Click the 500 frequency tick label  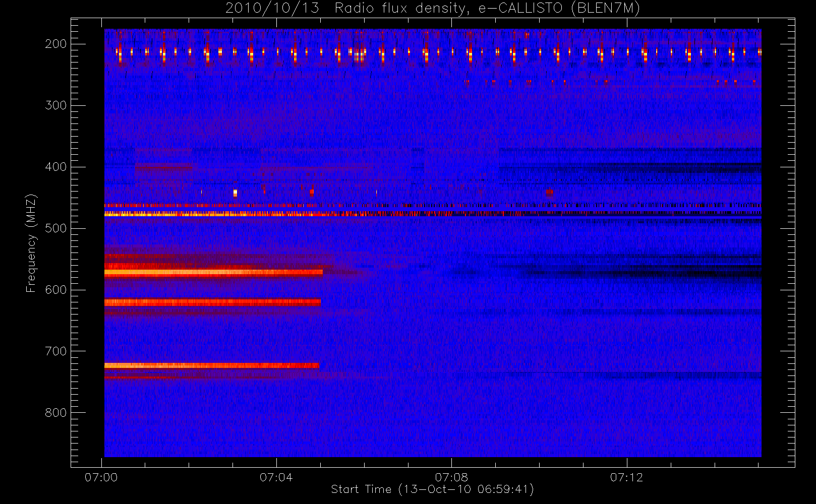(x=55, y=228)
